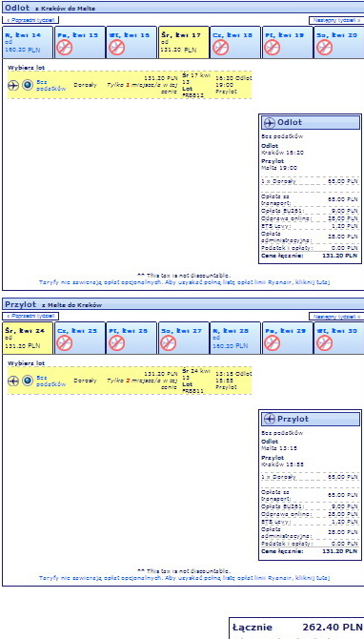Go to Następny tydzień in the Odlot section
Viewport: 364px width, 639px height.
(336, 20)
